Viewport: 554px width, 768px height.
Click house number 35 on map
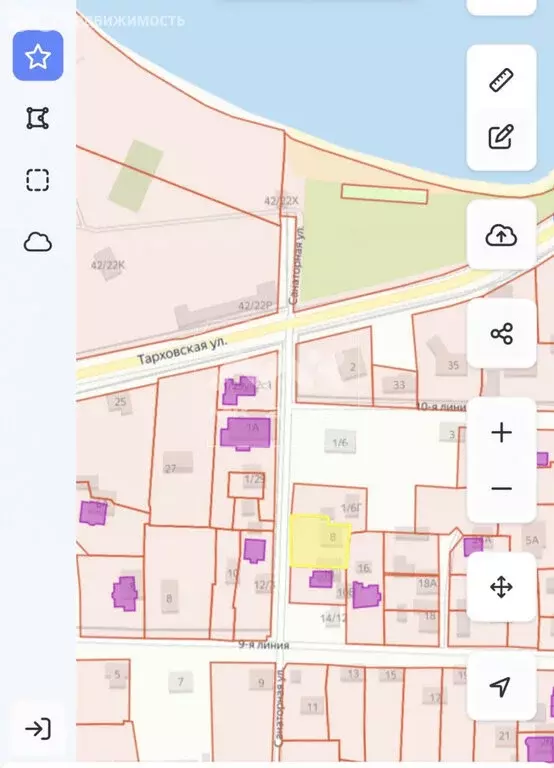coord(453,365)
